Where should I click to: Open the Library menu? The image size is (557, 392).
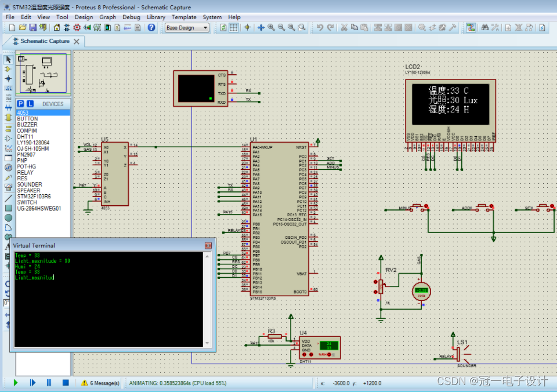click(156, 17)
